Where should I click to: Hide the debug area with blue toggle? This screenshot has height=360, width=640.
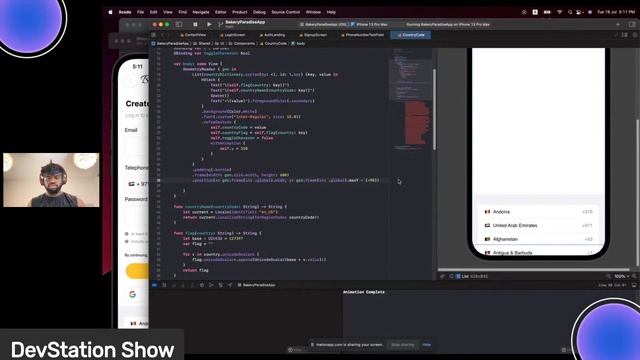(154, 285)
